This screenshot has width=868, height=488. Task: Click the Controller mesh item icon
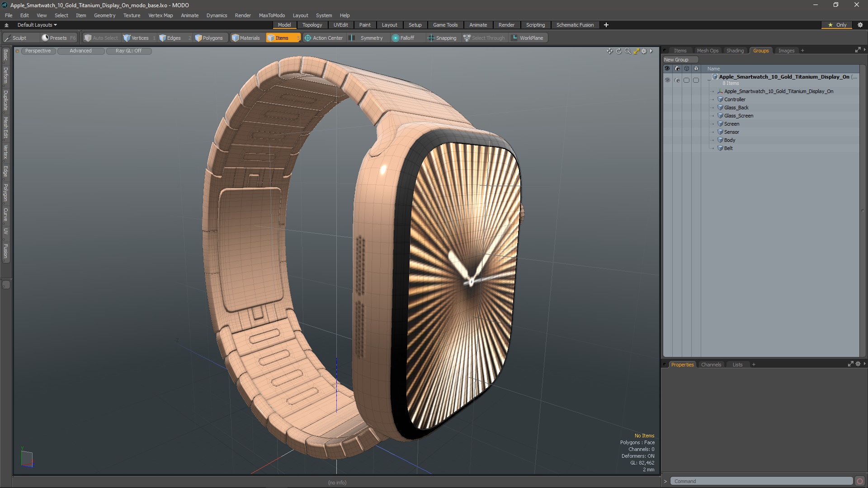(x=721, y=99)
